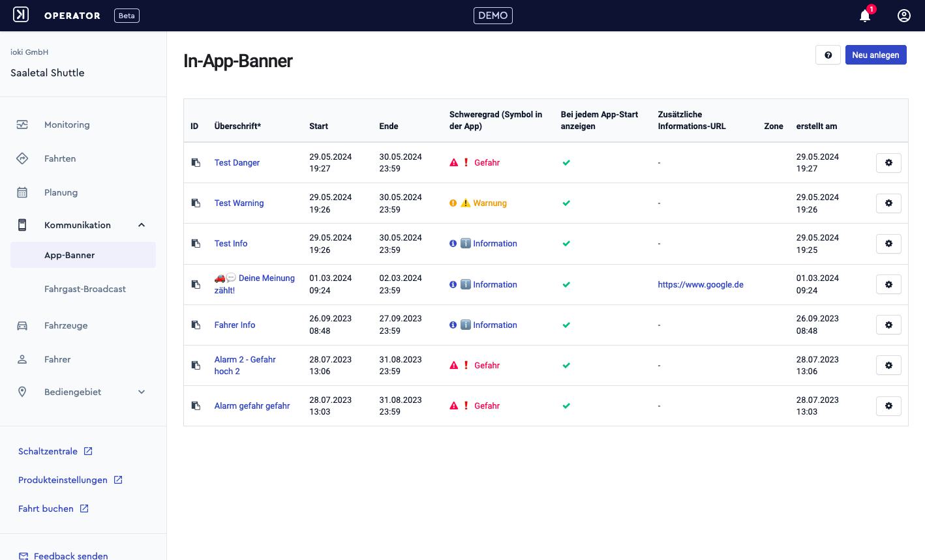Open the Produkteinstellungen external link
The height and width of the screenshot is (560, 925).
click(x=70, y=480)
